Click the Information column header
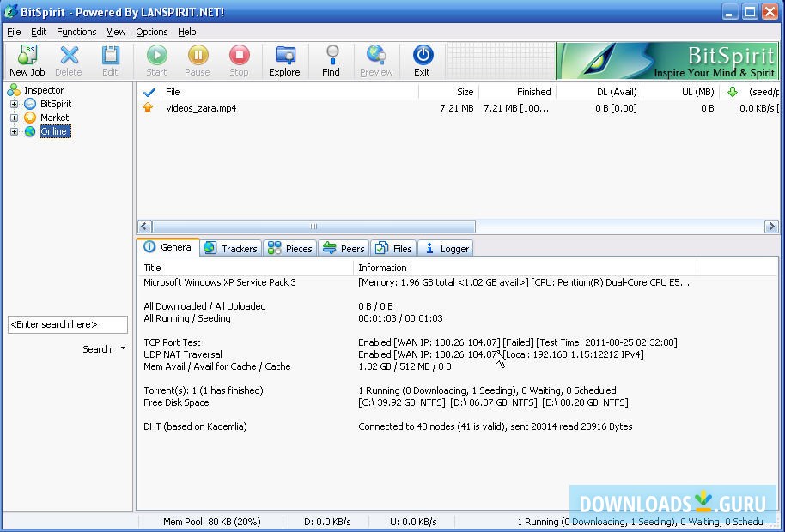This screenshot has height=532, width=785. pyautogui.click(x=525, y=268)
